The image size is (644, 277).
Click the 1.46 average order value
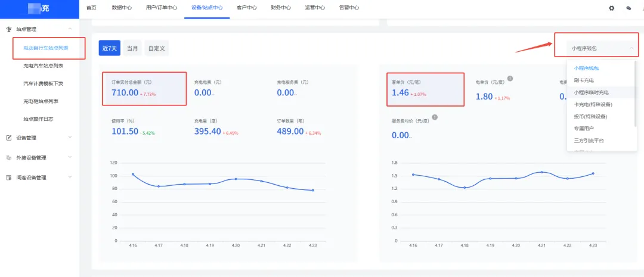point(401,93)
